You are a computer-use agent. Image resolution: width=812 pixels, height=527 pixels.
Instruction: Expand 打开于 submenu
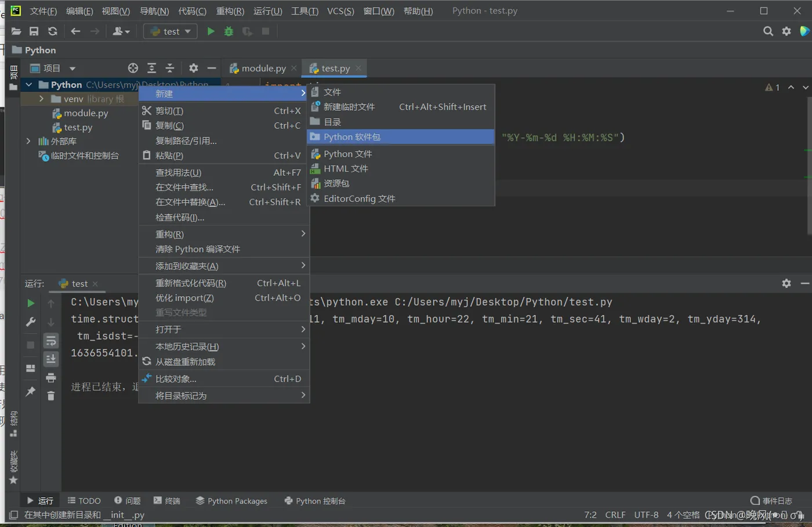tap(224, 329)
